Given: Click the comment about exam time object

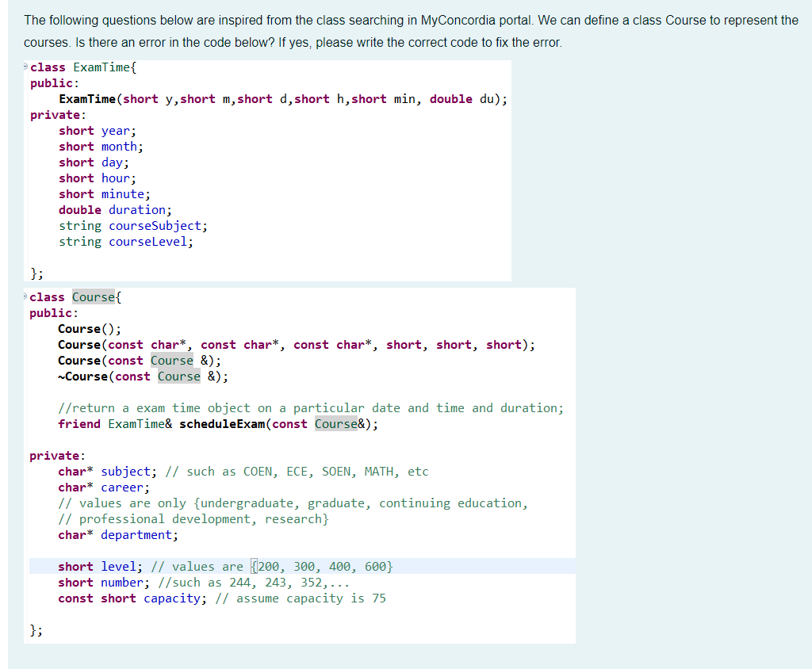Looking at the screenshot, I should point(309,407).
